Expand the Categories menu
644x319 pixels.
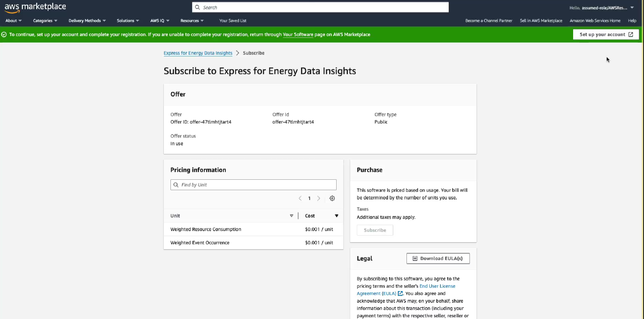(45, 21)
